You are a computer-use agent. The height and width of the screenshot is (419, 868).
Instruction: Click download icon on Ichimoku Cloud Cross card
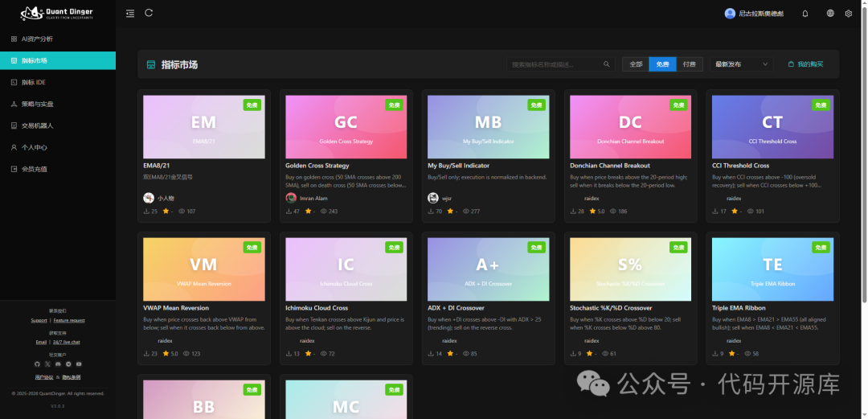click(x=289, y=354)
